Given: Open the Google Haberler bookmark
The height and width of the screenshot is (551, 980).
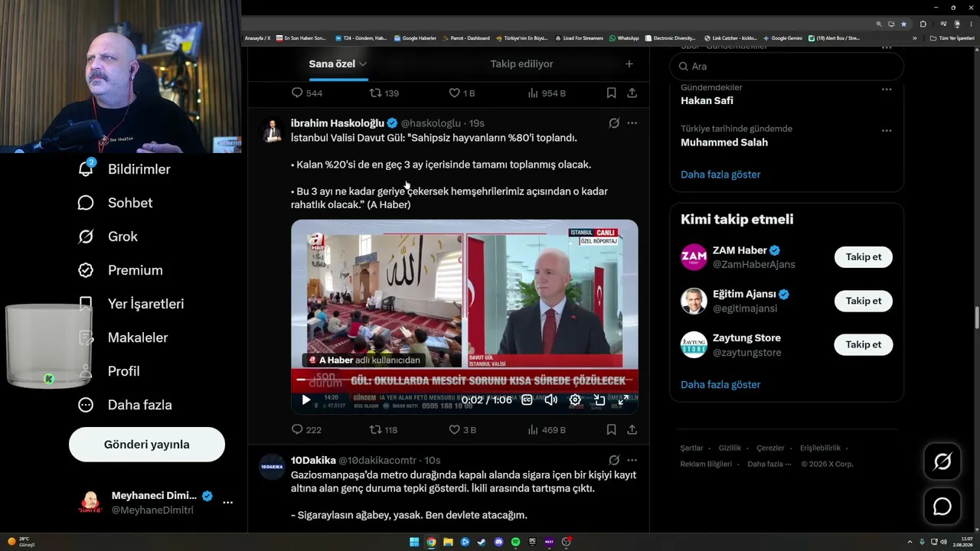Looking at the screenshot, I should point(415,38).
